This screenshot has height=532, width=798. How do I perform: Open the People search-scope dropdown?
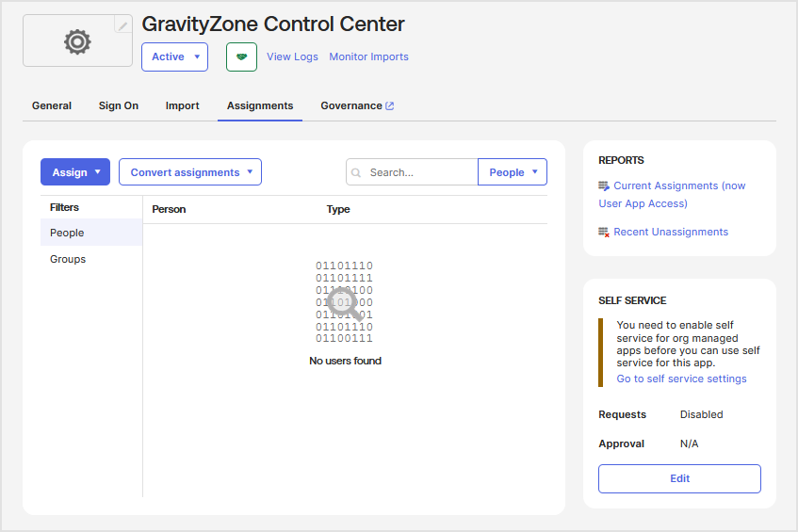(x=513, y=172)
